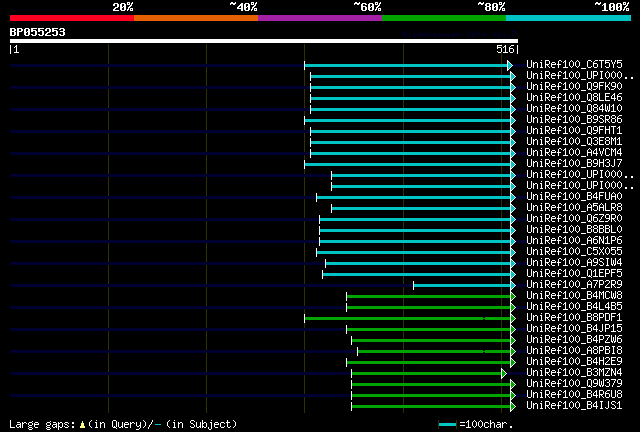
Task: Click the cyan alignment bar for UniRef100_Q84W10
Action: coord(410,109)
